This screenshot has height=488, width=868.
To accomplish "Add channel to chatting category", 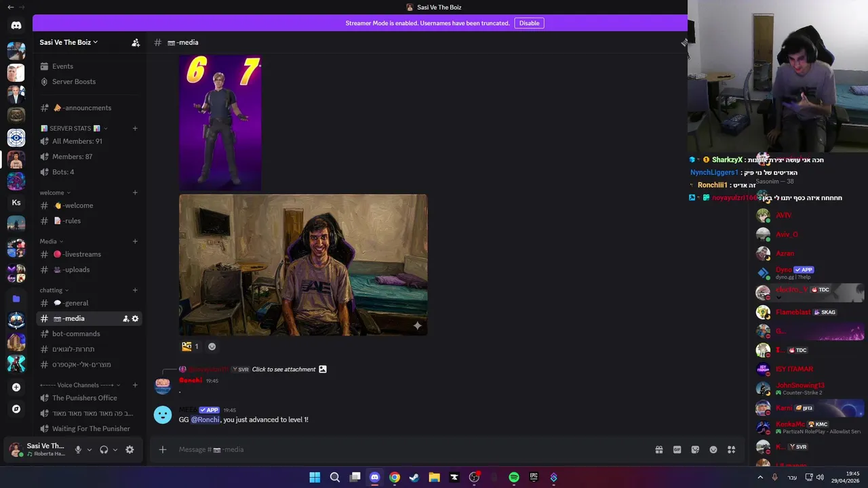I will coord(135,290).
